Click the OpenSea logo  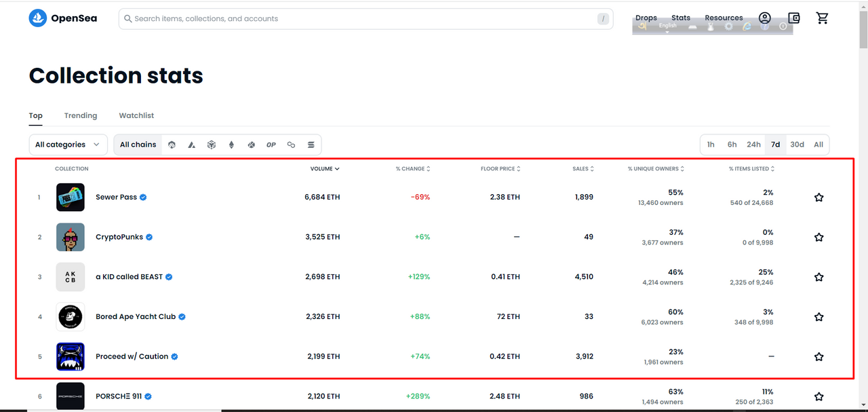pos(62,18)
